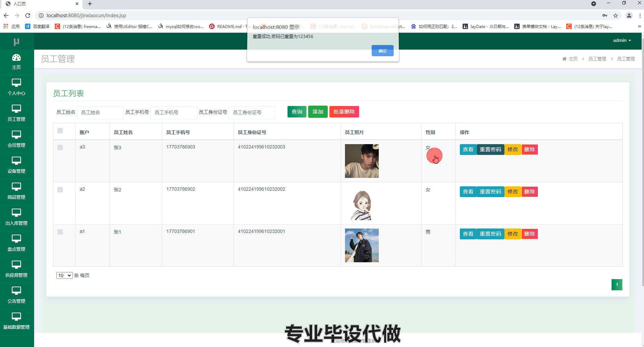Viewport: 644px width, 347px height.
Task: Click 重置密码 for employee a3
Action: click(x=490, y=150)
